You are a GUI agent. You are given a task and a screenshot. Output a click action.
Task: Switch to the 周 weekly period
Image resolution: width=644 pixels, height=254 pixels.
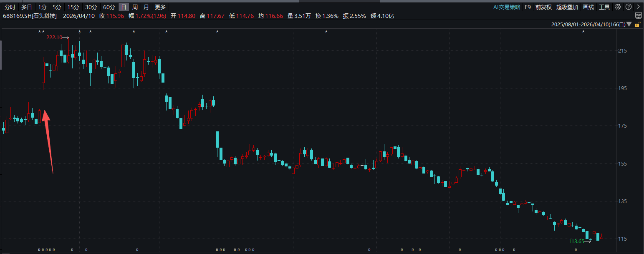(x=135, y=7)
